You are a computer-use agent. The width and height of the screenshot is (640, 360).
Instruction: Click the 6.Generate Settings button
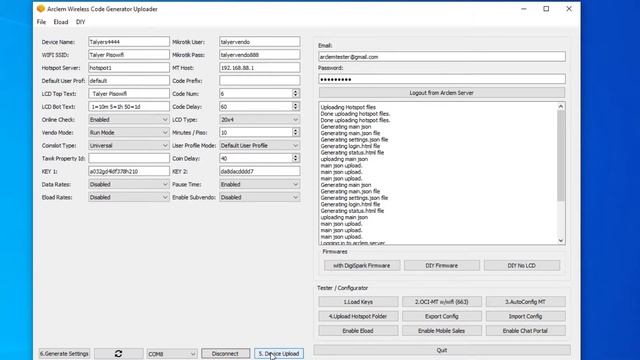(x=64, y=353)
